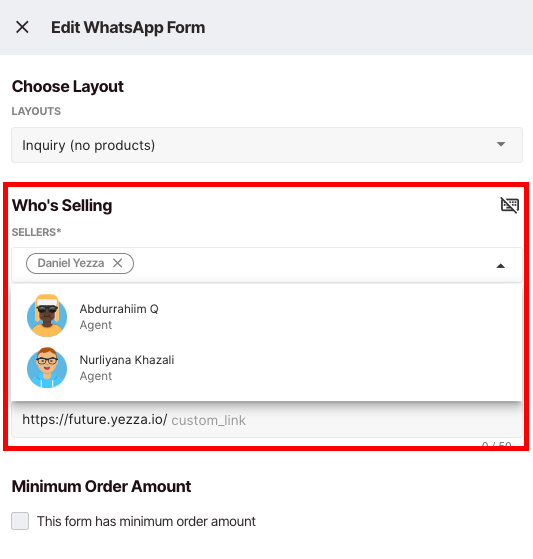
Task: Click the https://future.yezza.io/ URL prefix
Action: coord(94,420)
